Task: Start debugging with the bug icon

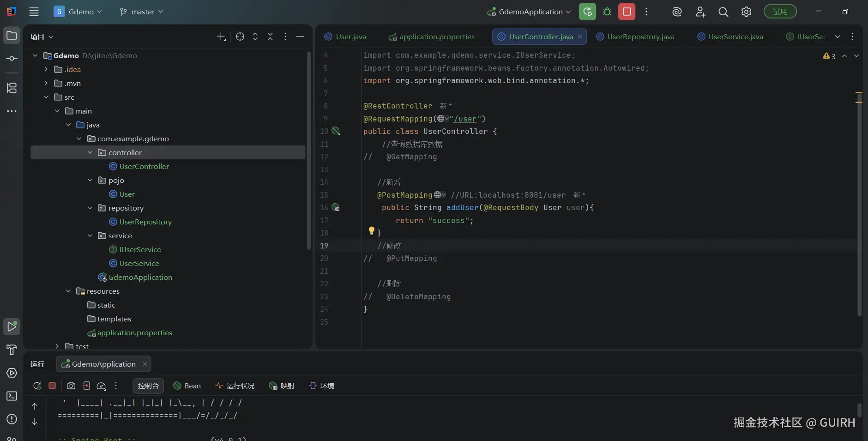Action: click(607, 12)
